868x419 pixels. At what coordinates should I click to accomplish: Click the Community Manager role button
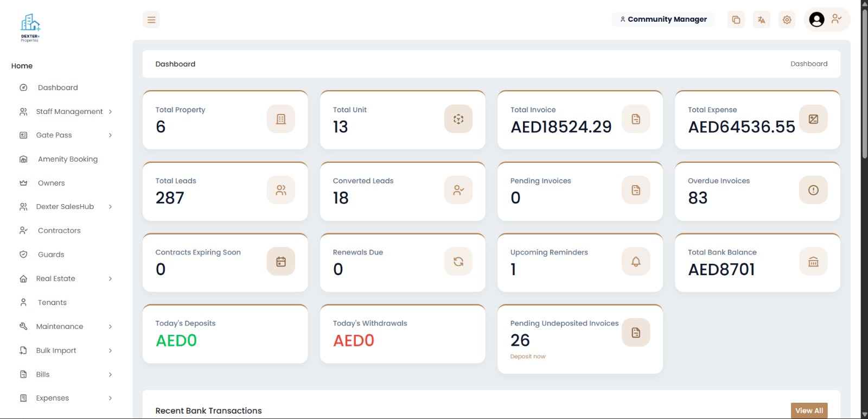pos(663,20)
